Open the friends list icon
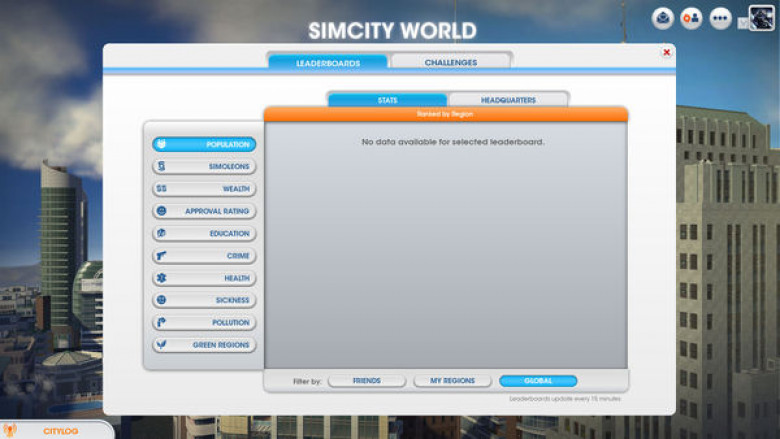The image size is (780, 439). [x=691, y=18]
